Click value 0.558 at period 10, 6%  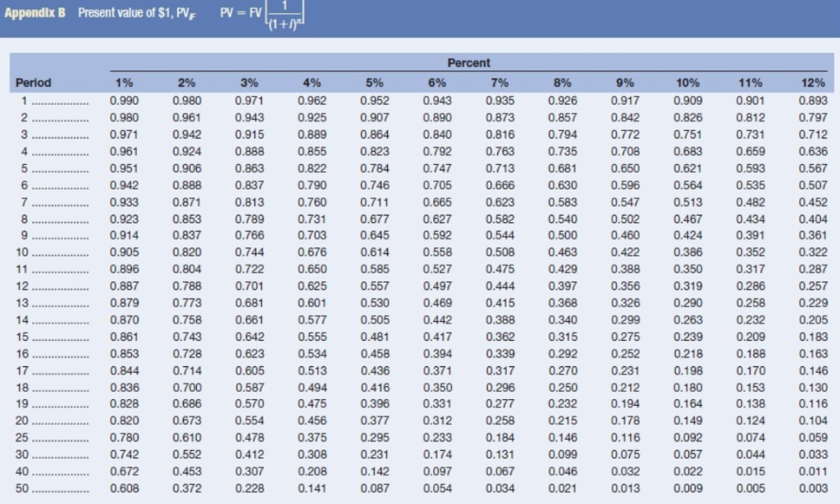[437, 252]
